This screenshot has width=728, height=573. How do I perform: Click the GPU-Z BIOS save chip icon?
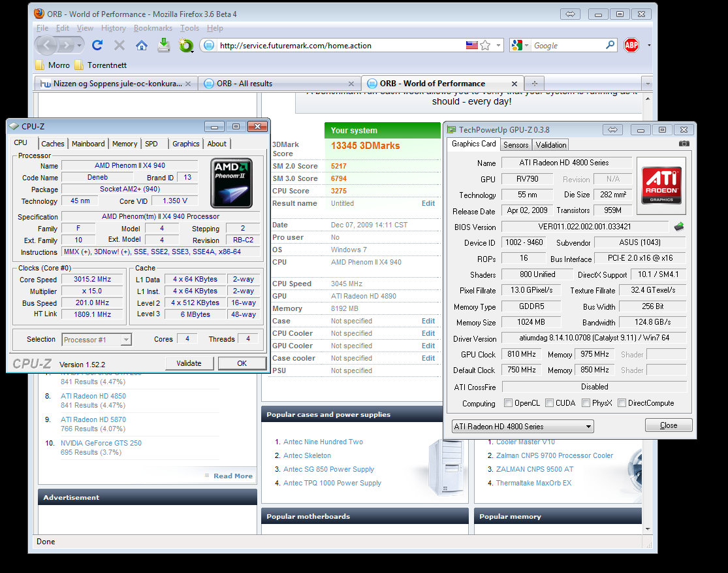click(x=679, y=227)
